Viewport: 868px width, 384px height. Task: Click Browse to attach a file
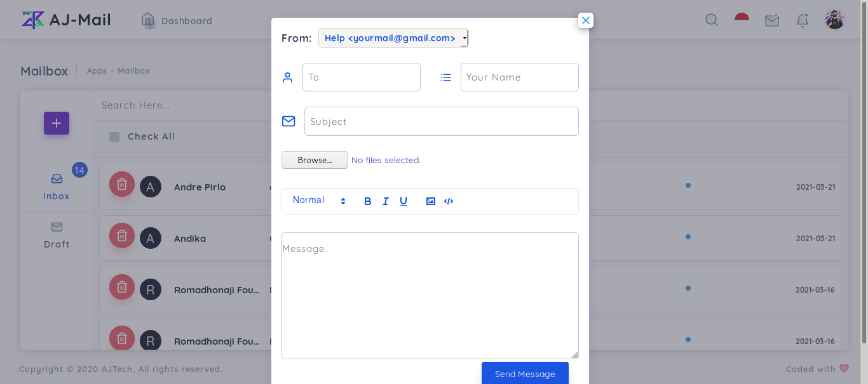(315, 160)
